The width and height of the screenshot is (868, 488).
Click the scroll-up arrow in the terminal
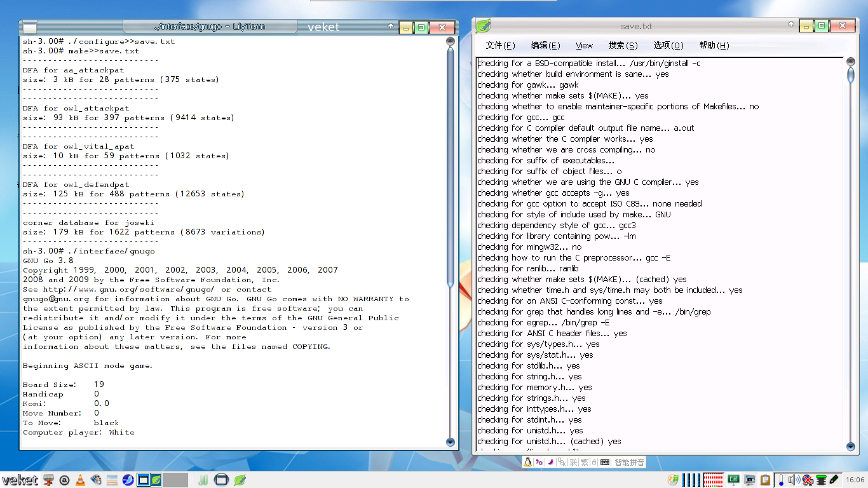coord(451,41)
